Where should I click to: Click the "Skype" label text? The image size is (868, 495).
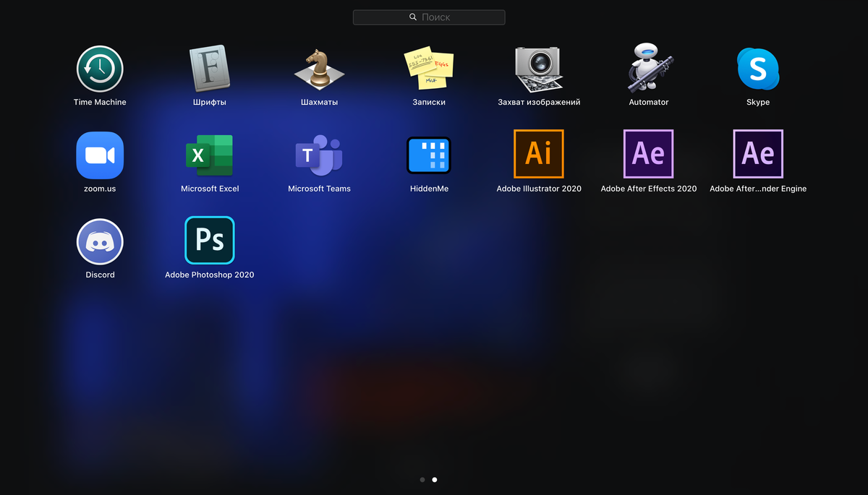point(758,102)
